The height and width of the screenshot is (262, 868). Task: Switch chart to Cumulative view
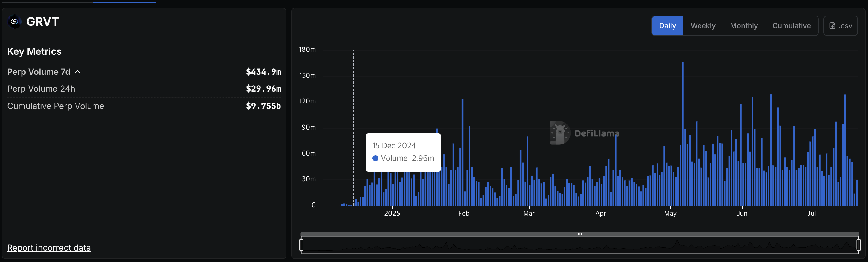(791, 26)
